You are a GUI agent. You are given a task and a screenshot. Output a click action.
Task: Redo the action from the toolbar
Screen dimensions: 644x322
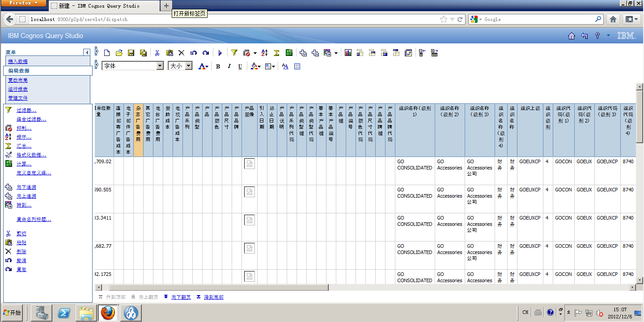pos(206,53)
